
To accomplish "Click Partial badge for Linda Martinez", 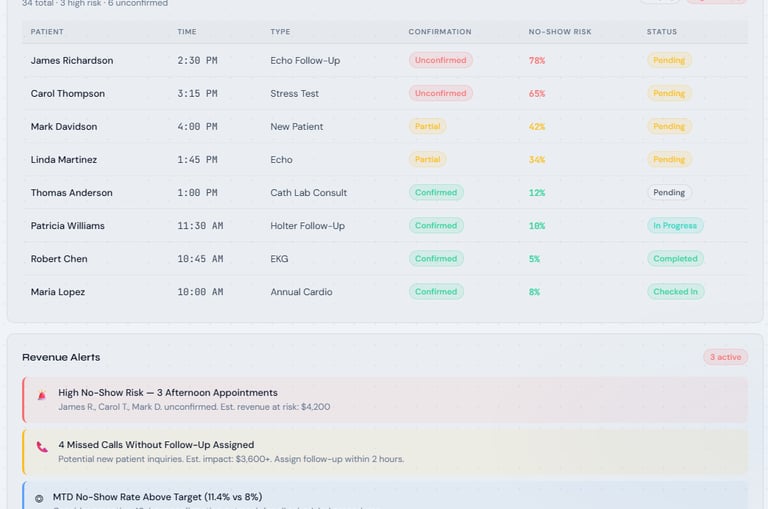I will (428, 159).
